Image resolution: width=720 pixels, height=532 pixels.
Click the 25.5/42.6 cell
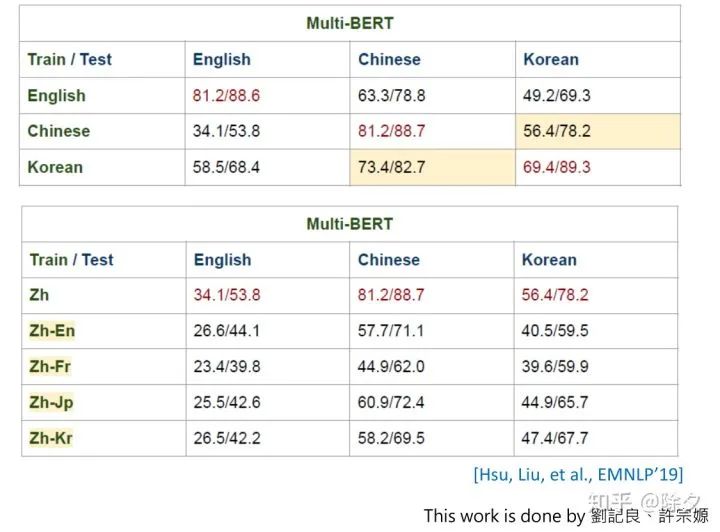tap(227, 403)
